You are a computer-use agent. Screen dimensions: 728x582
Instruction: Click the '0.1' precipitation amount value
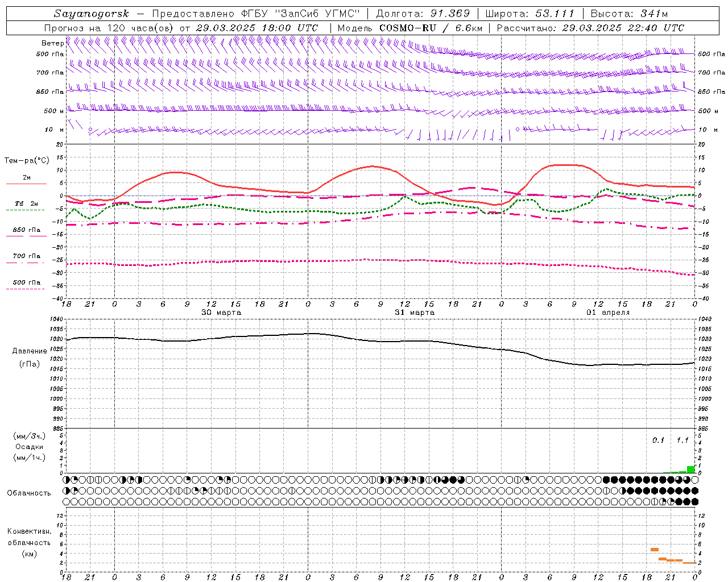(x=658, y=440)
